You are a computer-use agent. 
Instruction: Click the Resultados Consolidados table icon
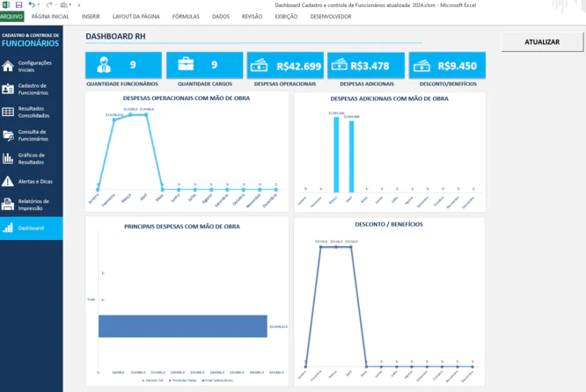click(8, 113)
